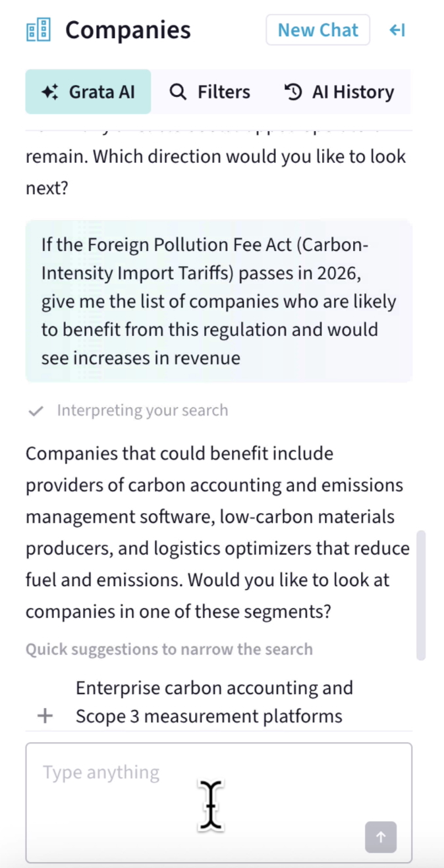
Task: Click the Companies building icon in the header
Action: click(x=39, y=29)
